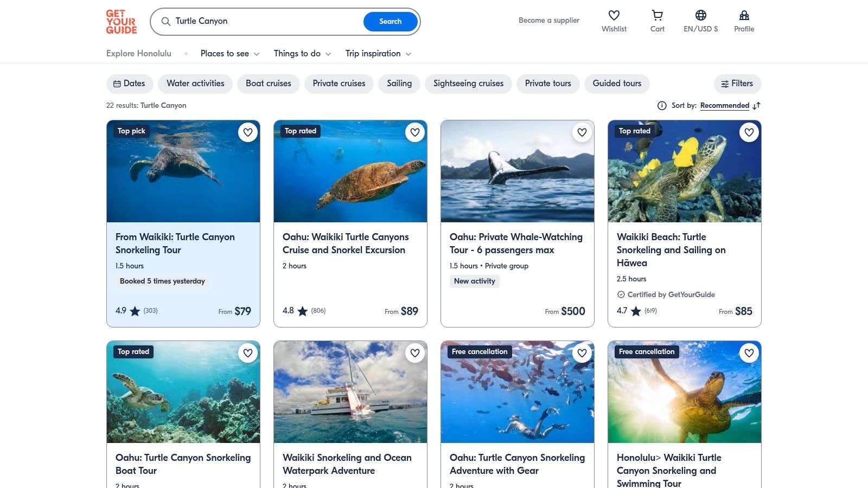Click the From $500 price
The image size is (868, 488).
(x=565, y=311)
